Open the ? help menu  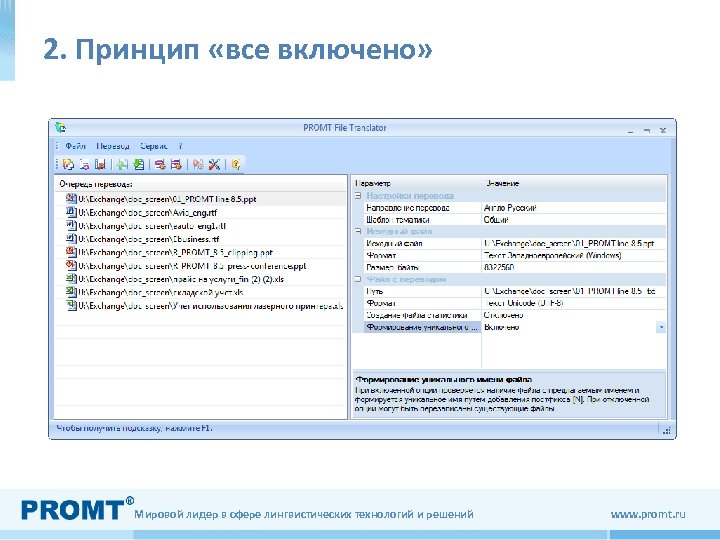pos(180,146)
